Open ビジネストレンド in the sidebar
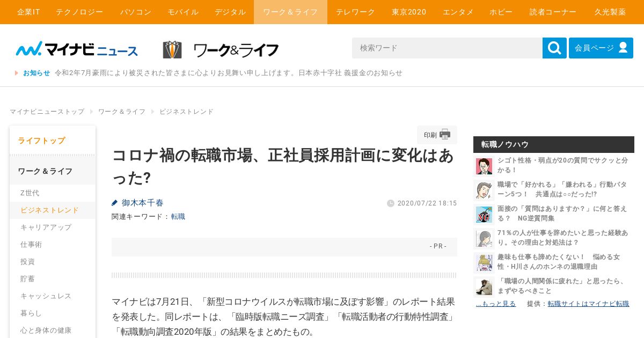This screenshot has height=338, width=644. coord(53,210)
